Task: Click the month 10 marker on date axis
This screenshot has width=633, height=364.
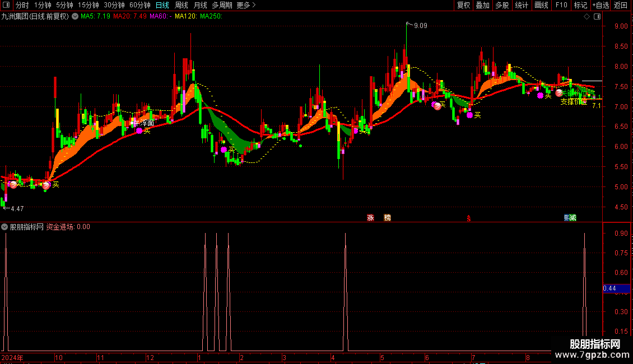Action: (58, 357)
